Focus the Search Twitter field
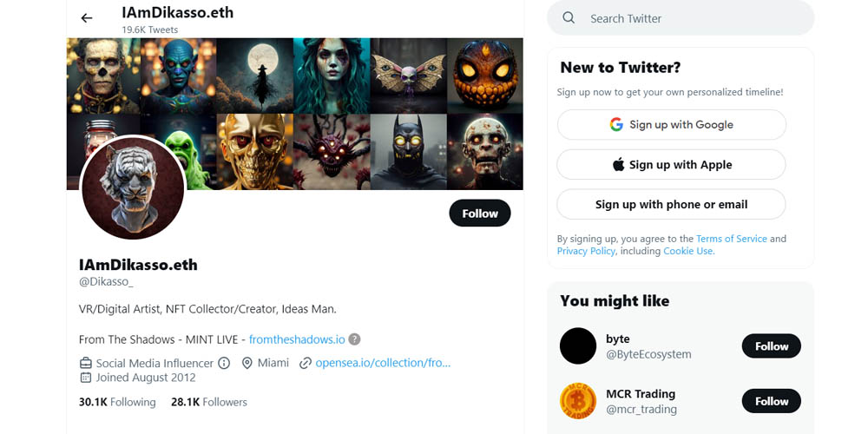868x434 pixels. pos(681,18)
